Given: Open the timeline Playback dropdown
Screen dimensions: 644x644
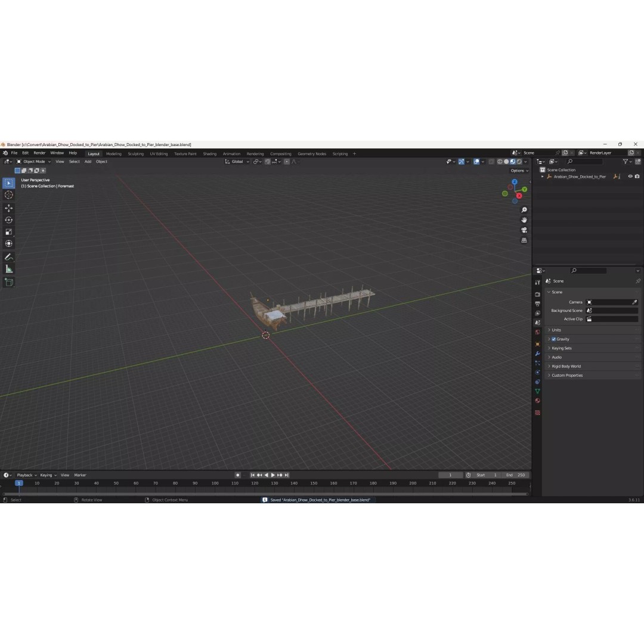Looking at the screenshot, I should 27,475.
